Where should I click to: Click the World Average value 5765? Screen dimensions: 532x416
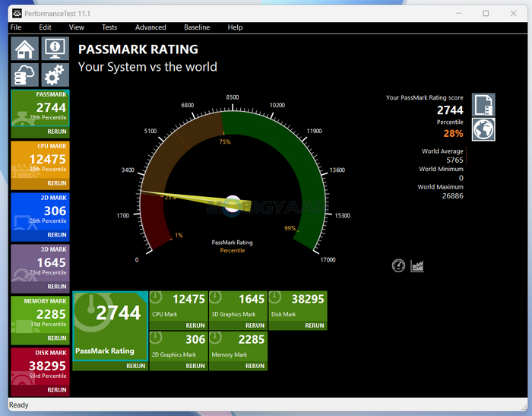pyautogui.click(x=454, y=160)
